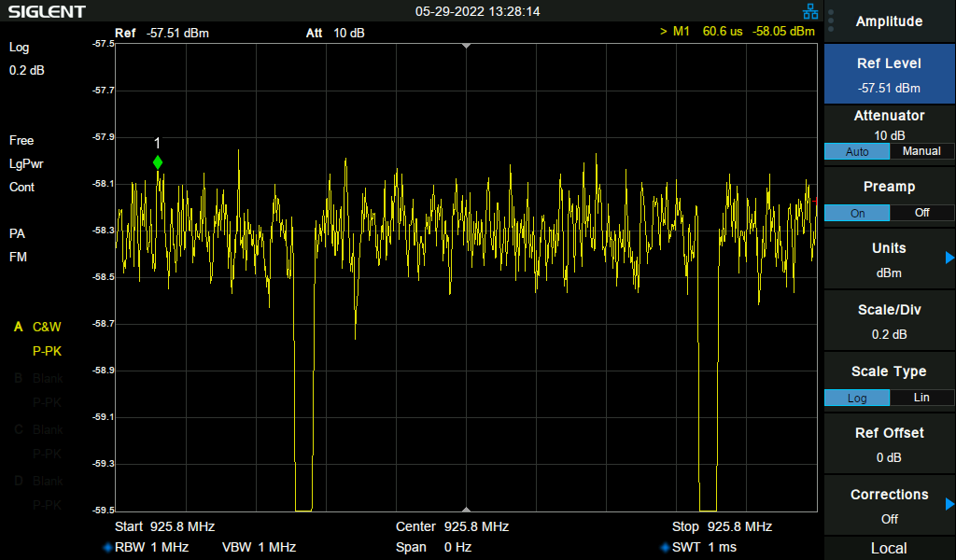Click the menu page dots beside Amplitude
The width and height of the screenshot is (956, 560).
tap(830, 21)
